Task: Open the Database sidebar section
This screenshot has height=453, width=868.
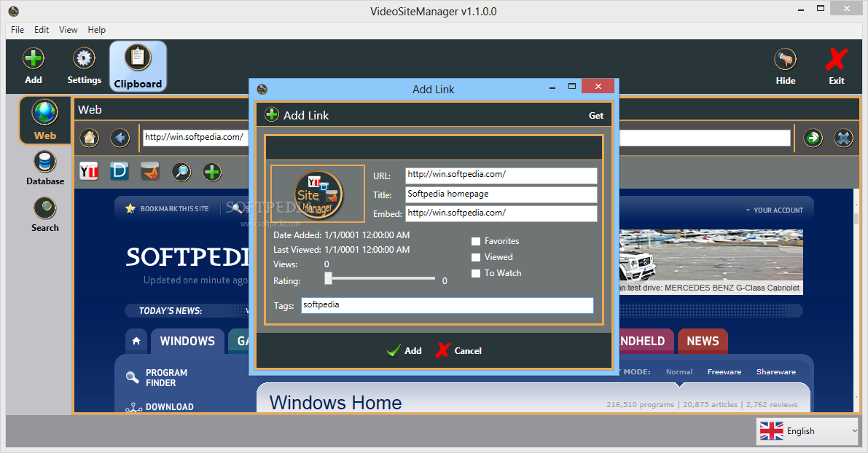Action: [x=45, y=168]
